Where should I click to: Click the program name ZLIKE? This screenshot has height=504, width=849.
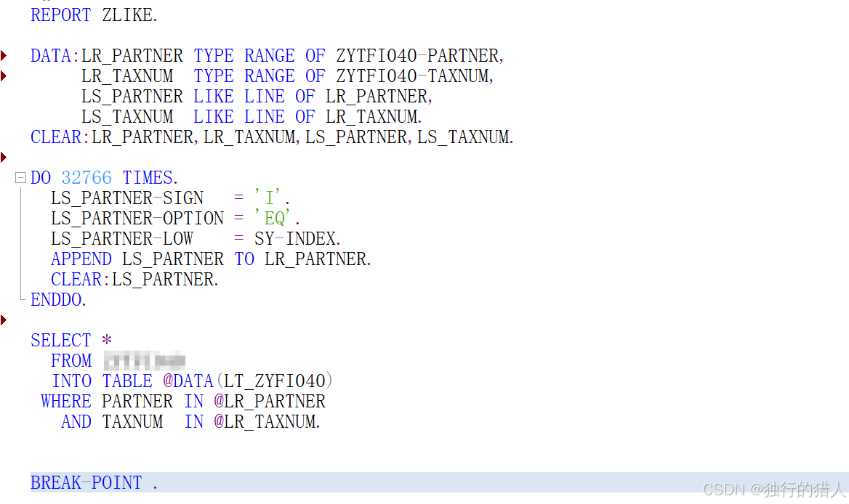click(x=127, y=15)
